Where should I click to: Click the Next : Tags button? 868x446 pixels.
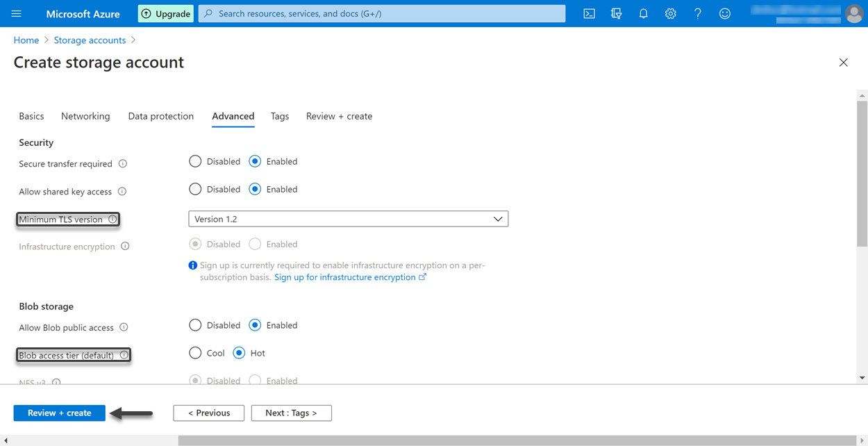point(292,413)
